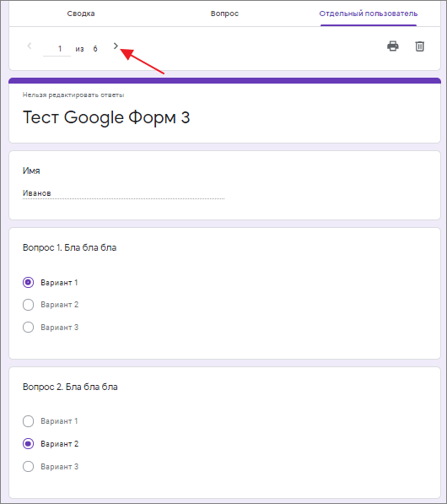This screenshot has width=447, height=504.
Task: Click the Вопрос 2. Бла бла бла heading
Action: coord(70,387)
